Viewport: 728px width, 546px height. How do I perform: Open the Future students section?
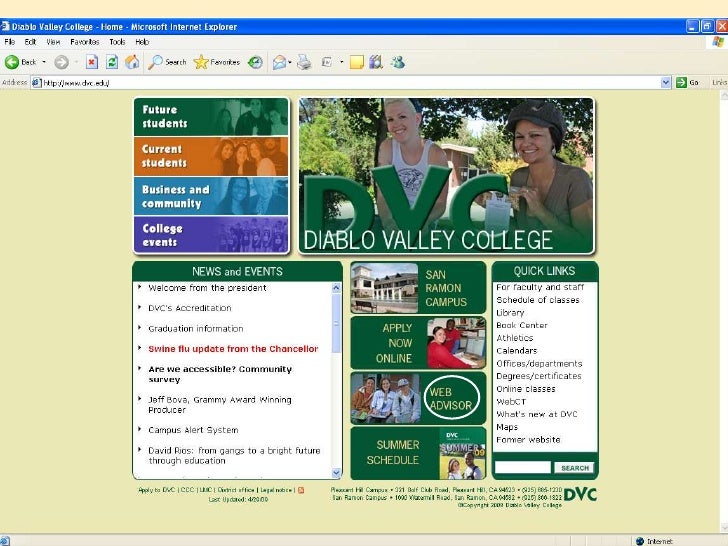pos(211,117)
